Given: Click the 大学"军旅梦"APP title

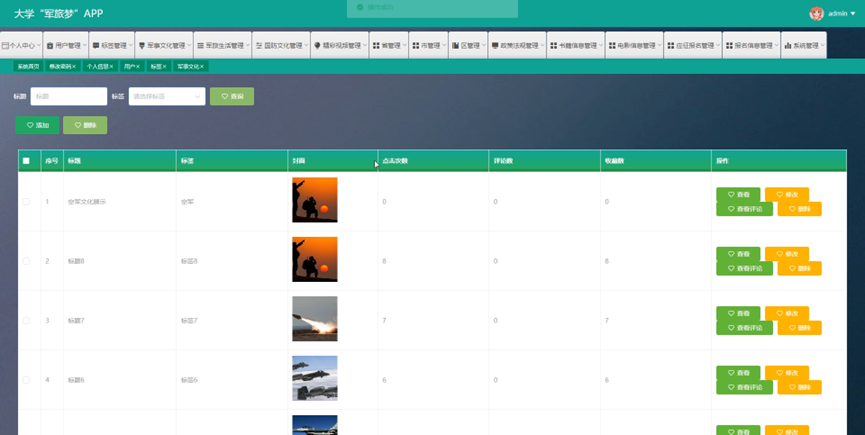Looking at the screenshot, I should point(58,14).
